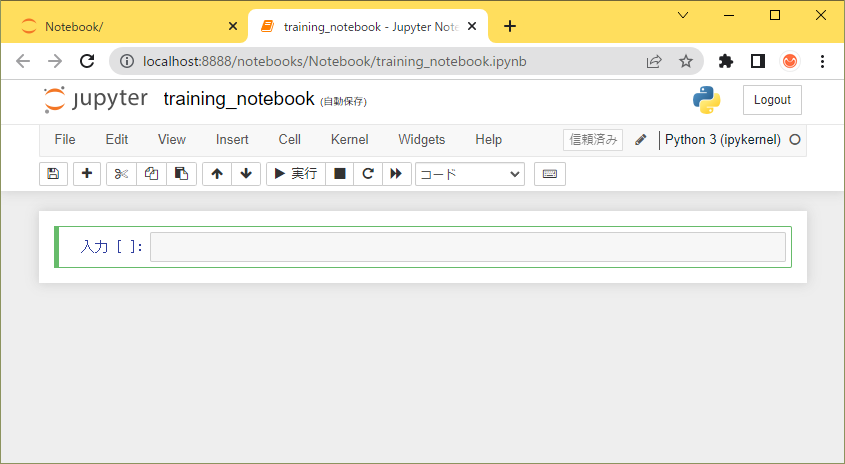Viewport: 845px width, 464px height.
Task: Rename the notebook via training_notebook title
Action: click(x=239, y=99)
